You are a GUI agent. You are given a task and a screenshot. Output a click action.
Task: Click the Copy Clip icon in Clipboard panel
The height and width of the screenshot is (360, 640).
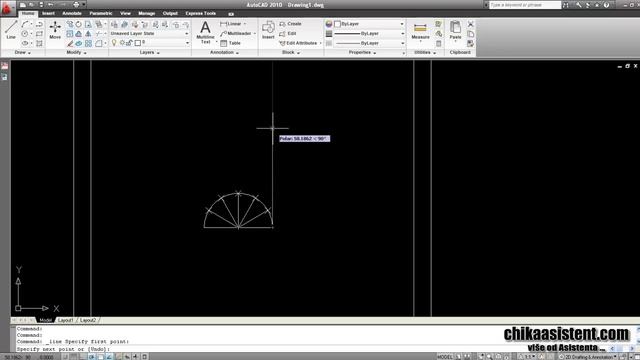click(471, 34)
